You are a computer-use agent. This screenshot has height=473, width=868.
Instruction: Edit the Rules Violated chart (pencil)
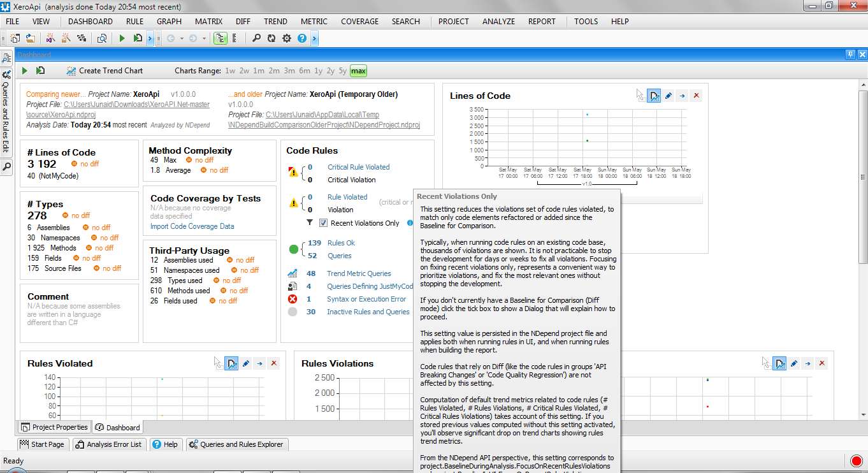[246, 363]
